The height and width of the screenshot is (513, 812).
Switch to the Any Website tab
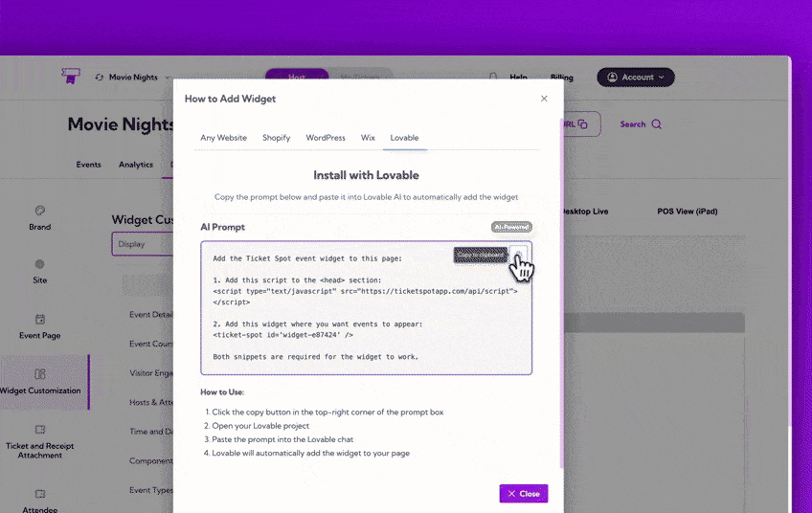(224, 138)
